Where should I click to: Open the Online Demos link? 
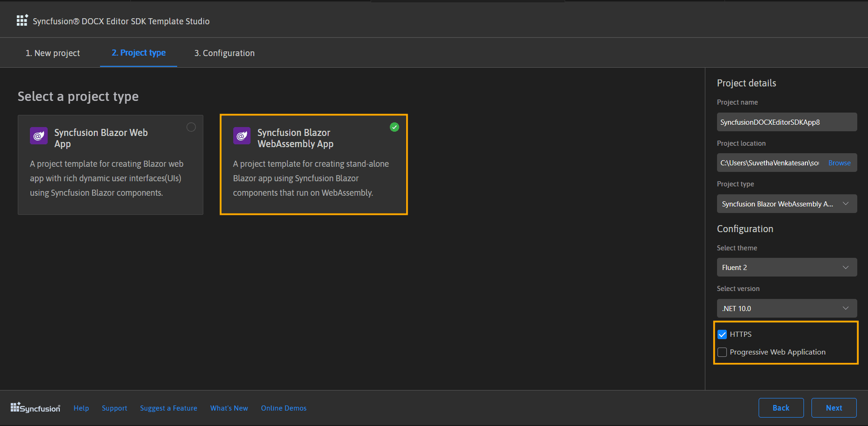click(x=284, y=408)
